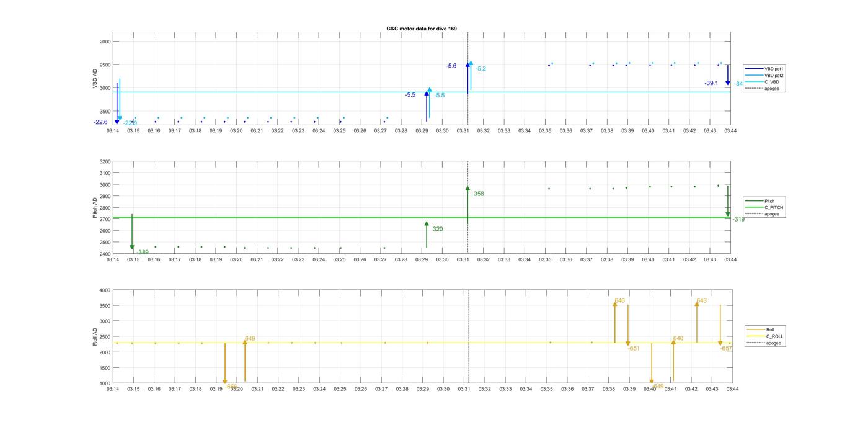Click the roll arrow labeled 648
868x430 pixels.
673,361
